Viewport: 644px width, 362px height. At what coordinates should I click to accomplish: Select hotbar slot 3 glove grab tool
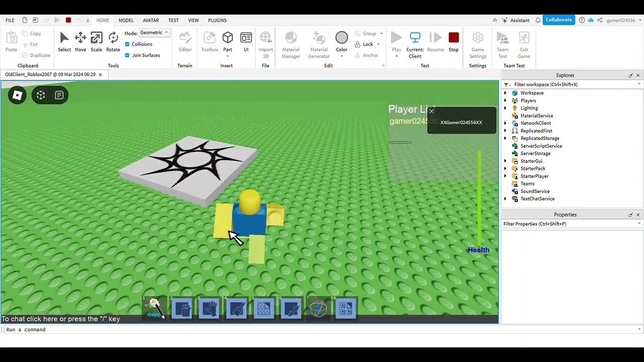coord(209,308)
